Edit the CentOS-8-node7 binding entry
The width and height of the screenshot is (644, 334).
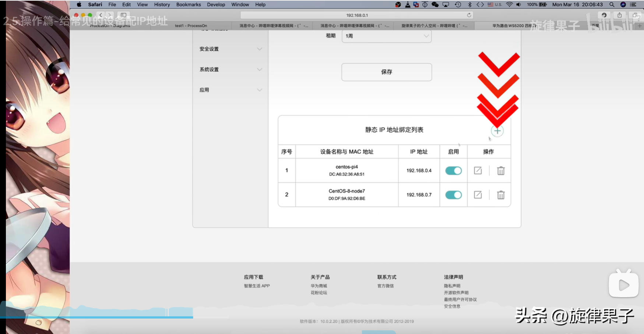pyautogui.click(x=478, y=195)
